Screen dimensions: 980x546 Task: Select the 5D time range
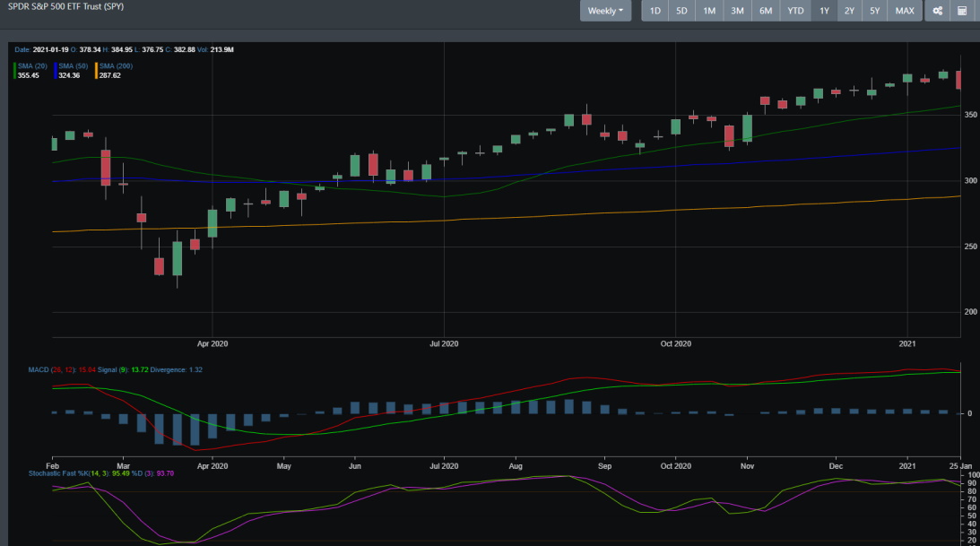(x=681, y=11)
